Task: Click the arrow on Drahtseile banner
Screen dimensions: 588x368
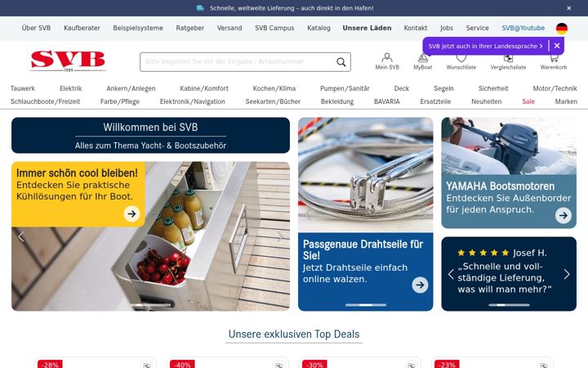Action: pos(420,285)
